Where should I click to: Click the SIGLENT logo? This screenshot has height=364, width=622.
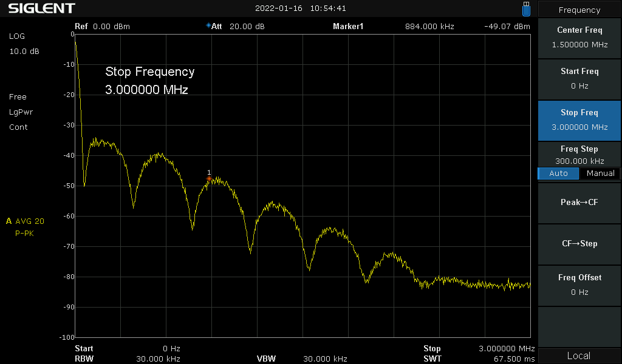click(x=42, y=8)
